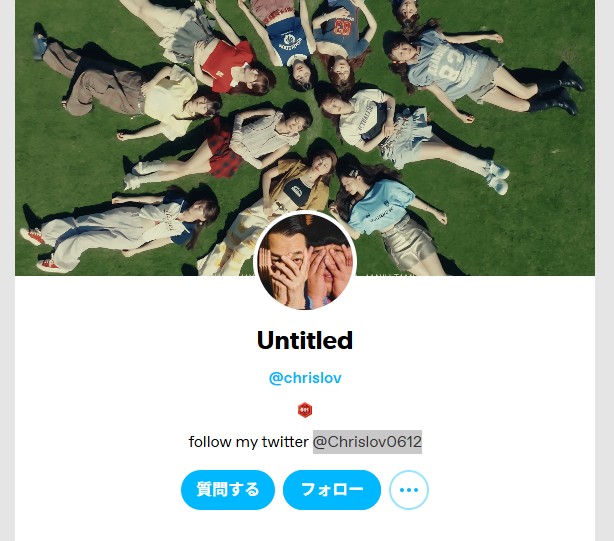Click the silver skirt in the cover image
Viewport: 614px width, 541px height.
click(x=406, y=245)
